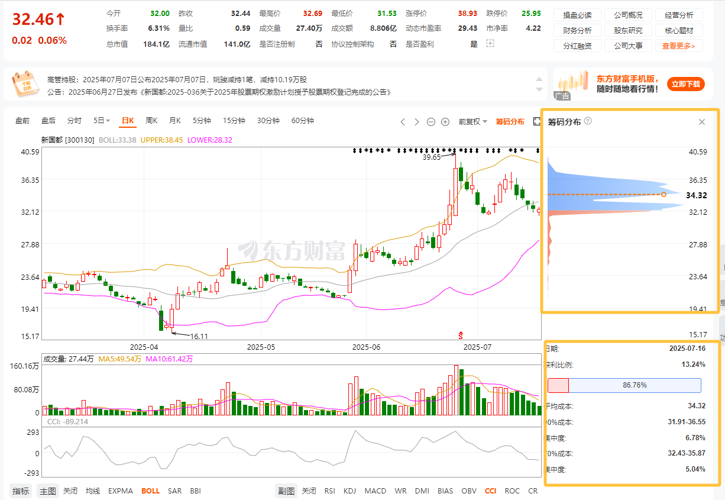Image resolution: width=725 pixels, height=500 pixels.
Task: Select the 周K tab
Action: [151, 120]
